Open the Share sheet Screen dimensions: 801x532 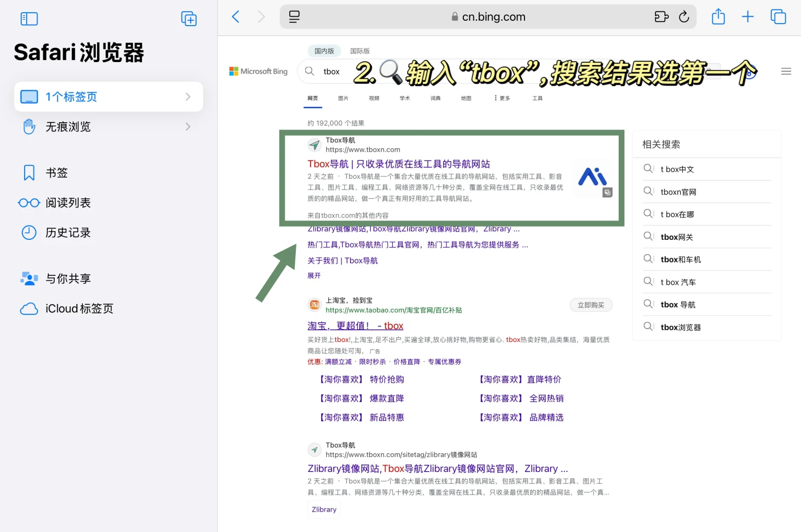pos(718,17)
